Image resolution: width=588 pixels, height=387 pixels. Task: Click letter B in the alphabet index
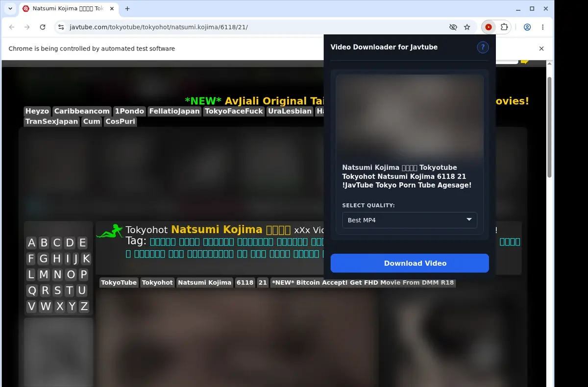click(x=44, y=242)
